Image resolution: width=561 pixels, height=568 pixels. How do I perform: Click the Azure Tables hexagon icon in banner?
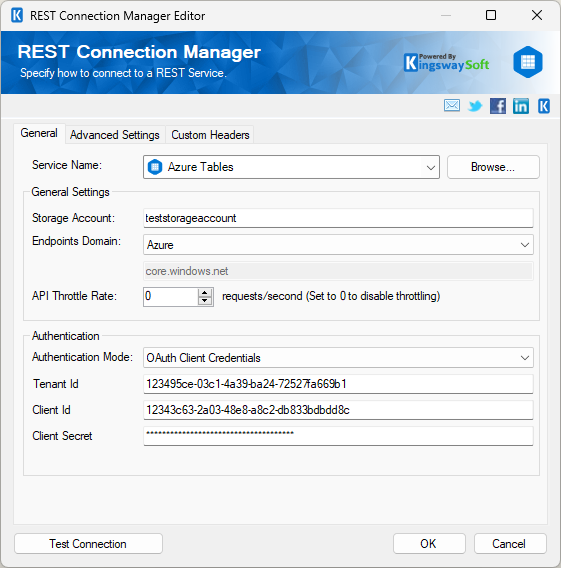click(528, 62)
